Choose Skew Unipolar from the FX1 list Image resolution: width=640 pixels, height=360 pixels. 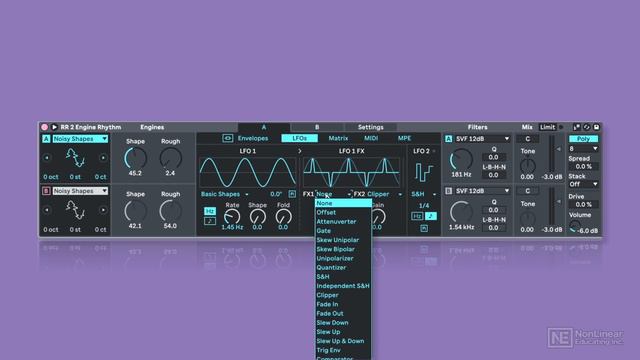pos(343,240)
